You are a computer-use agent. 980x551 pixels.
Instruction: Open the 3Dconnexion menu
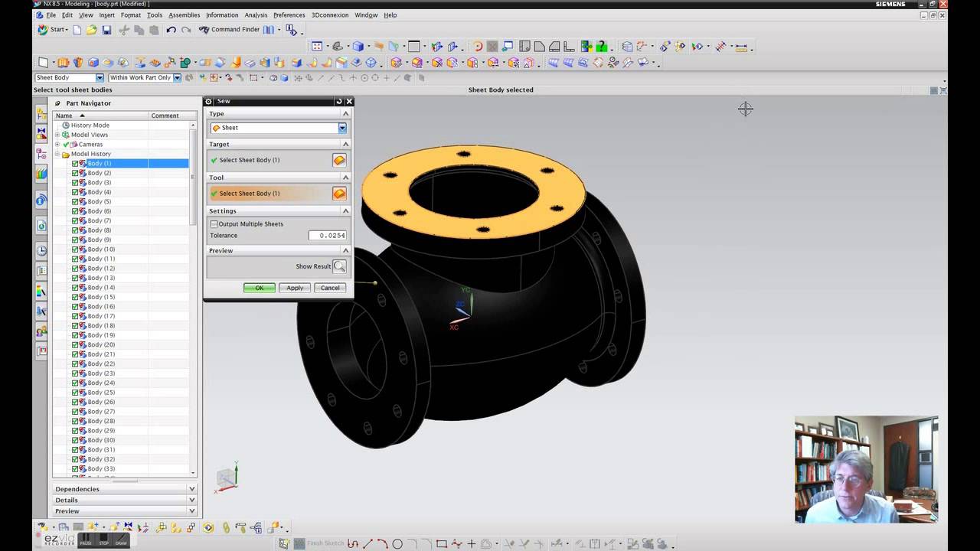tap(330, 15)
